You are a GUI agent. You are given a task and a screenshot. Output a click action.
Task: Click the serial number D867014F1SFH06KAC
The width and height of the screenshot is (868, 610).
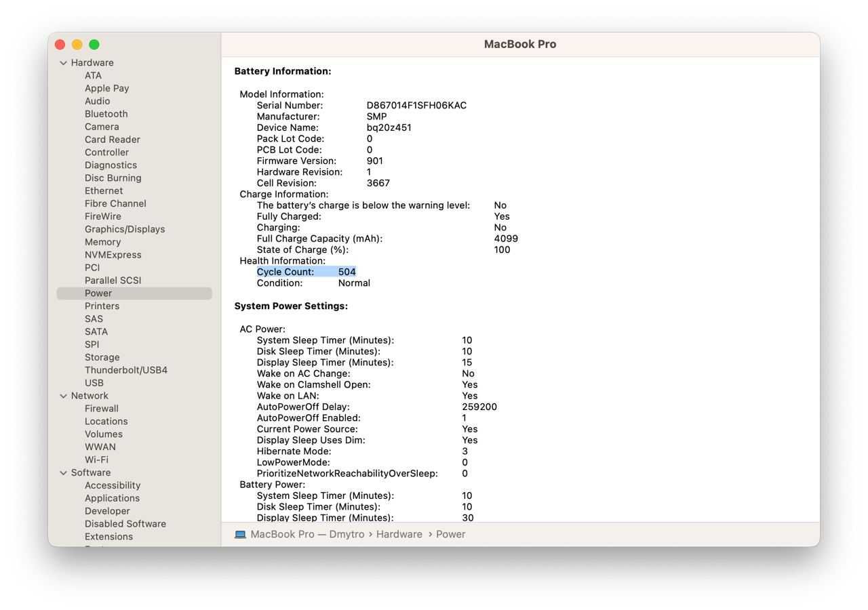pos(416,105)
